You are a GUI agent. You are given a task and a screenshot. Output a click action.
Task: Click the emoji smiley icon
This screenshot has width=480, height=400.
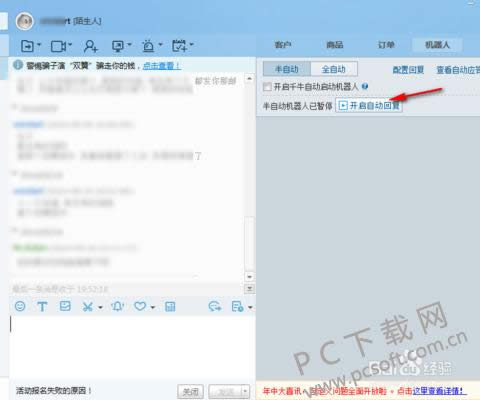click(x=20, y=306)
